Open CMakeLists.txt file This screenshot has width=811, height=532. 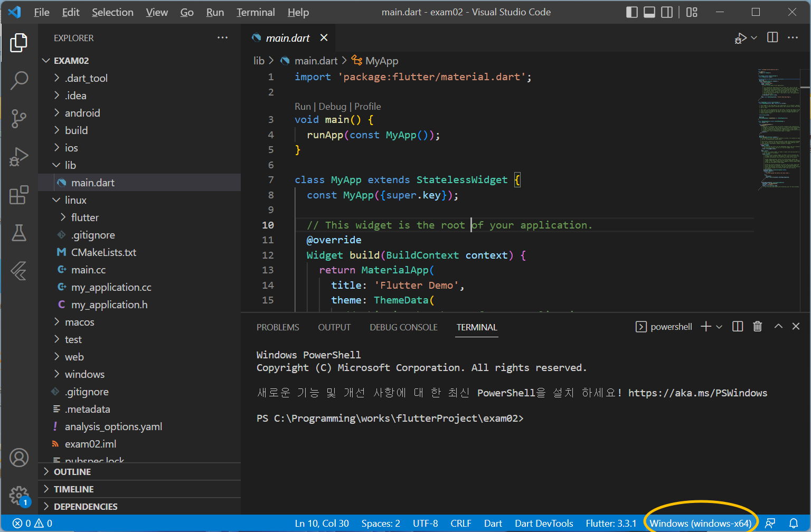tap(139, 252)
